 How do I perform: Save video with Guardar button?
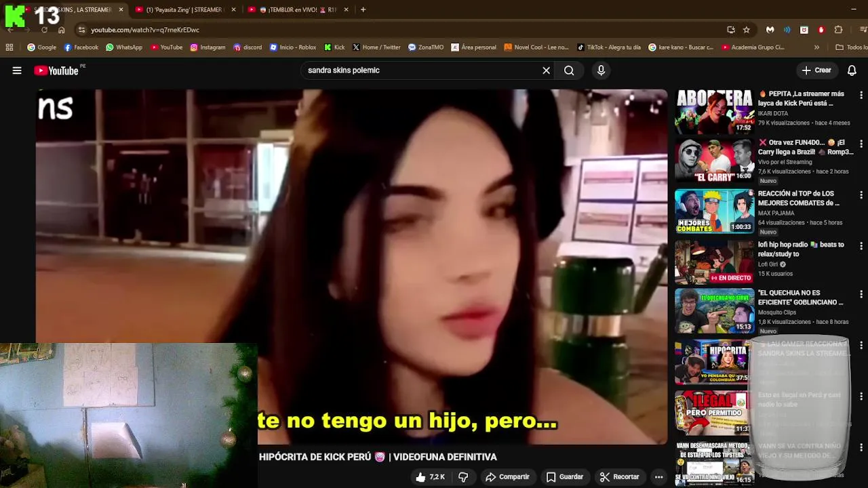tap(564, 477)
